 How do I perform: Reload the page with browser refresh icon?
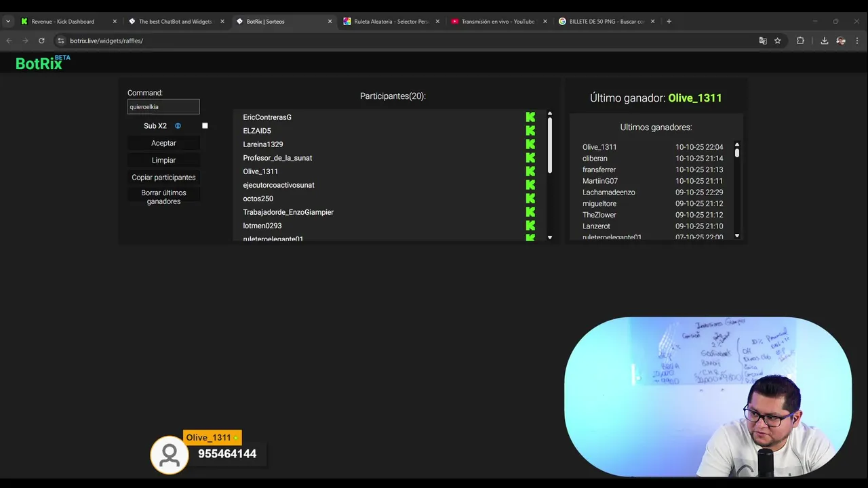click(41, 41)
